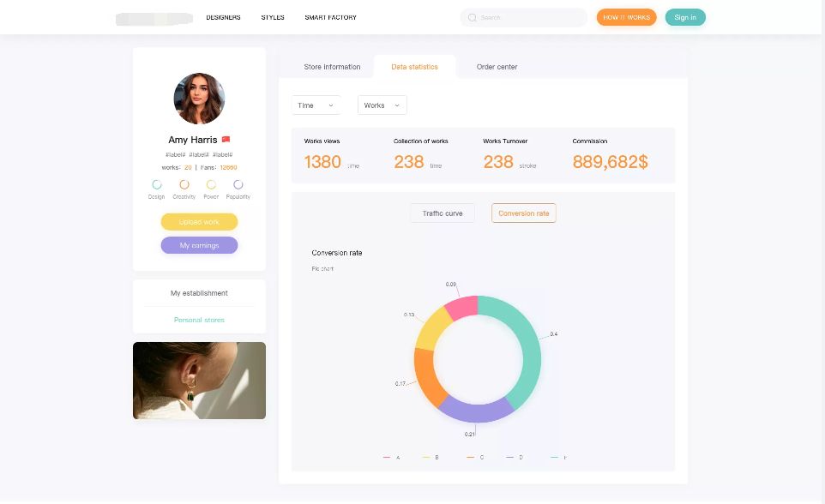
Task: Toggle legend item B
Action: (x=431, y=457)
